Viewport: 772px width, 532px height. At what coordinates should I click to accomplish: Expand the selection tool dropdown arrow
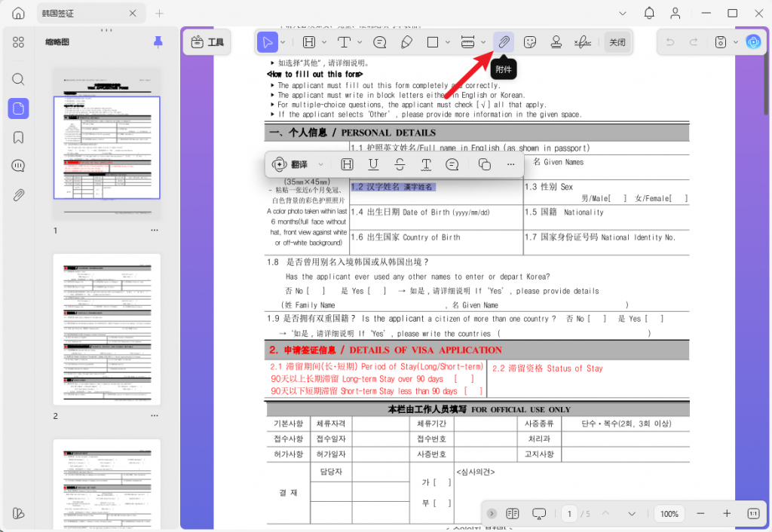[283, 42]
